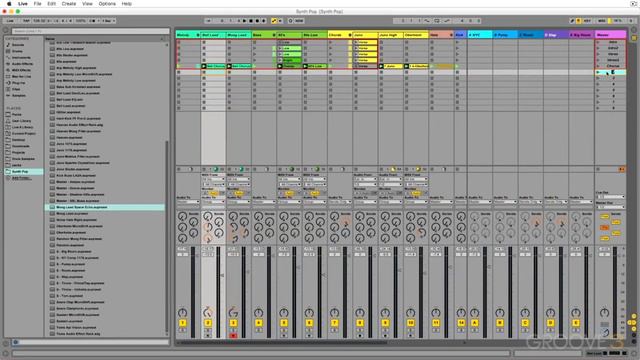Open the Create menu
Viewport: 640px width, 360px height.
click(69, 4)
